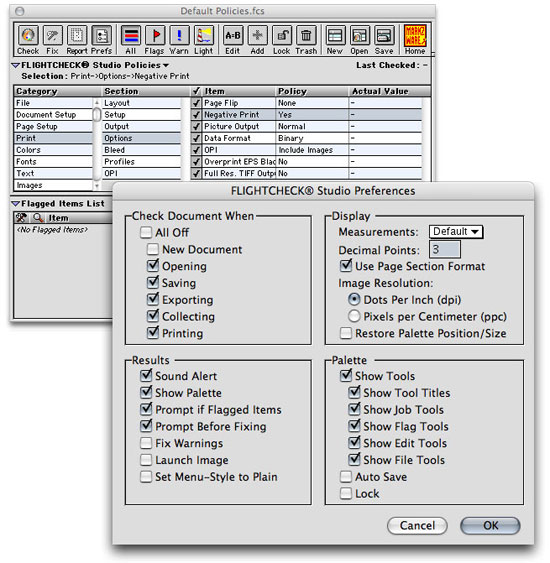
Task: Uncheck the Printing checkbox
Action: click(x=153, y=333)
